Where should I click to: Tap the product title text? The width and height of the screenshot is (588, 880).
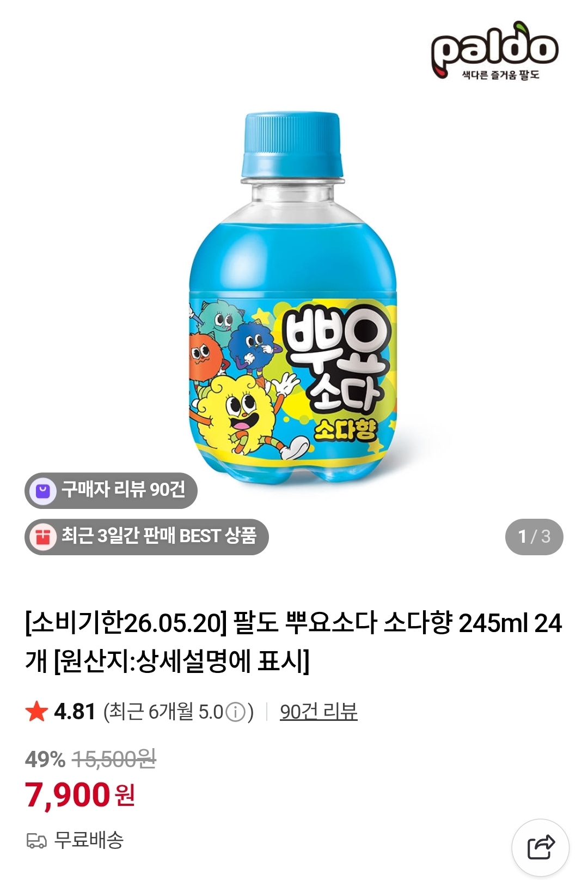tap(293, 642)
